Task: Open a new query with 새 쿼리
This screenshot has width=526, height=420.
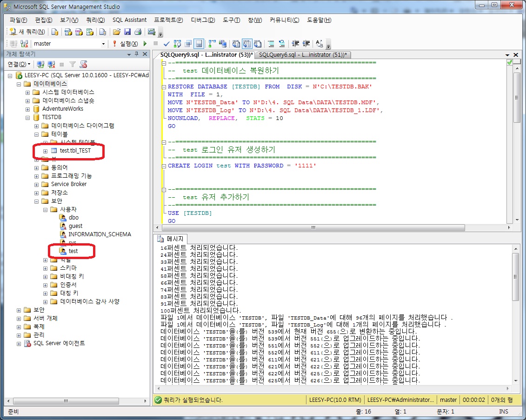Action: 27,32
